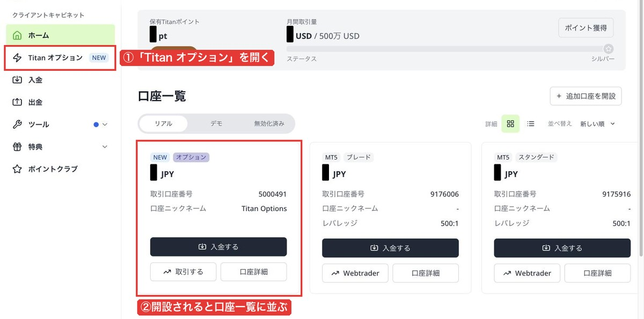Screen dimensions: 644x319
Task: Click account number 5000491
Action: coord(273,194)
